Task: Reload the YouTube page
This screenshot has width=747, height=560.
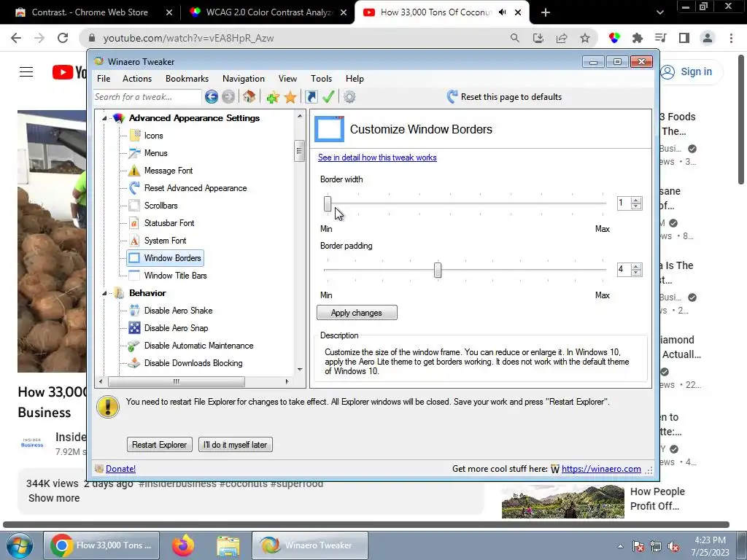Action: tap(63, 38)
